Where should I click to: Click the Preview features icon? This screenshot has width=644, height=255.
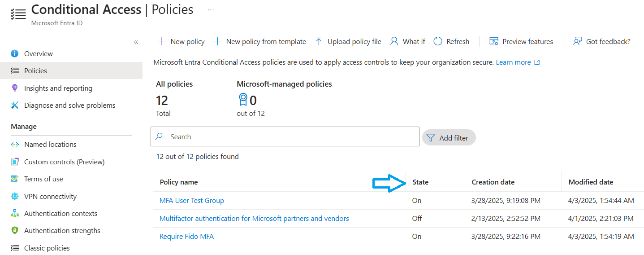click(x=494, y=41)
